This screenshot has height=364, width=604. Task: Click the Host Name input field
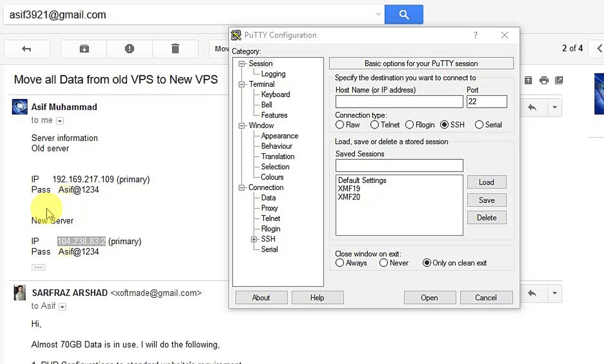click(399, 102)
